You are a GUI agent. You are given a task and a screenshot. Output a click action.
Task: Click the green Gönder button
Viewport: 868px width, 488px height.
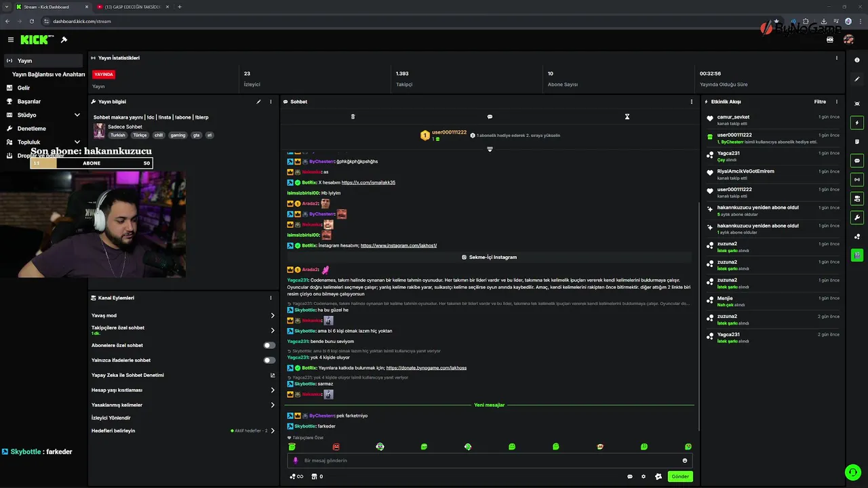680,476
